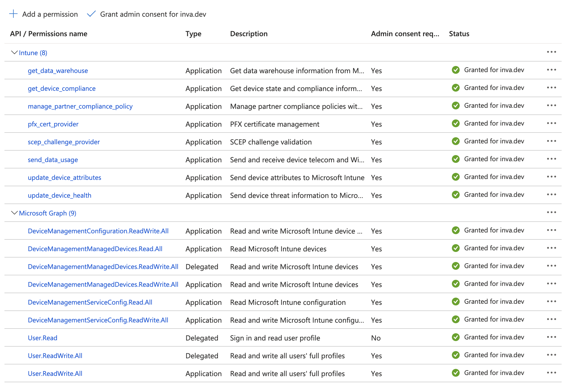Viewport: 575px width, 392px height.
Task: Open the pfx_cert_provider permission link
Action: point(53,124)
